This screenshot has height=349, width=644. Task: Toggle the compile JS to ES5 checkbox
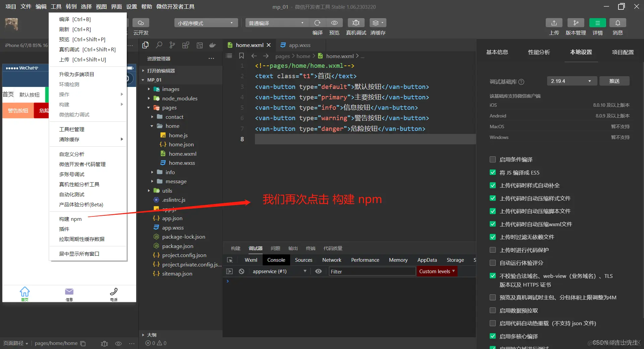click(493, 172)
